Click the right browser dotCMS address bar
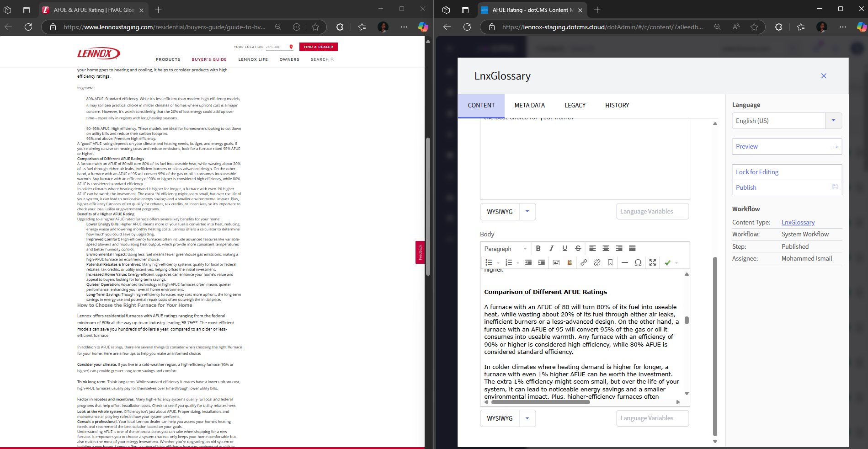The width and height of the screenshot is (868, 449). point(602,27)
